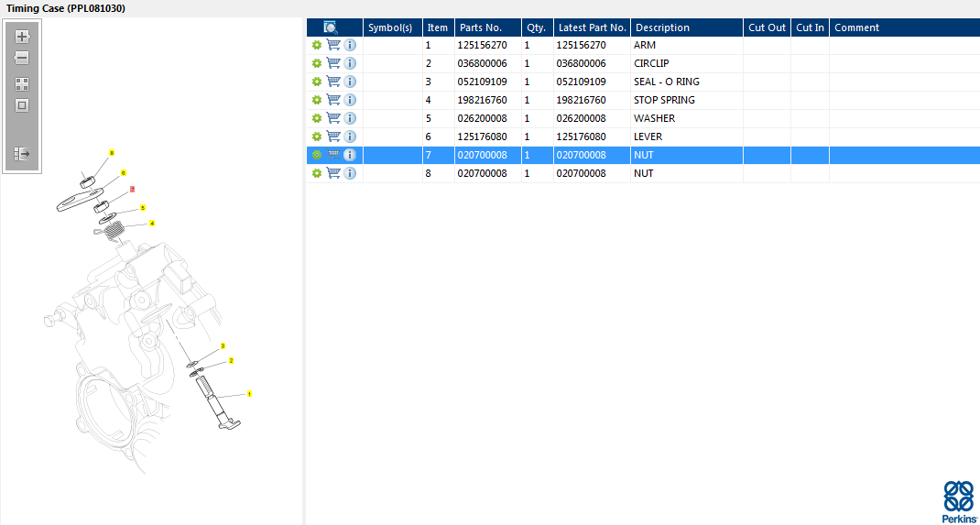
Task: Click the single square view icon
Action: click(x=22, y=105)
